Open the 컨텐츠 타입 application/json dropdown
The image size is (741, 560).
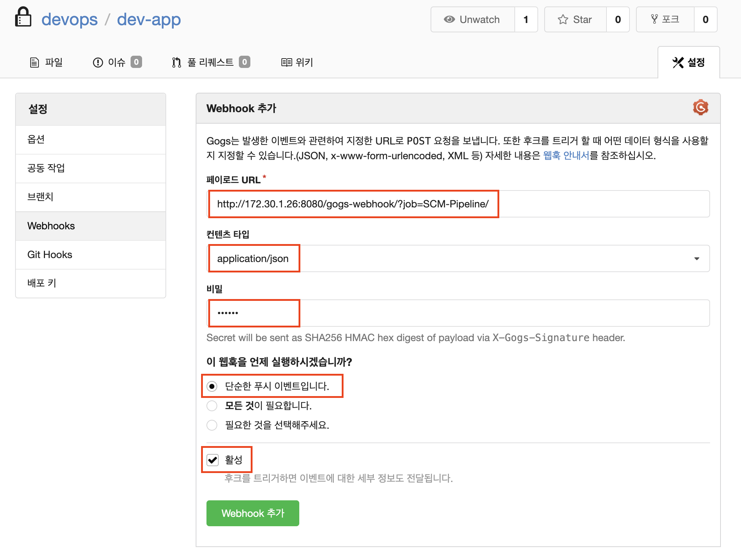458,258
